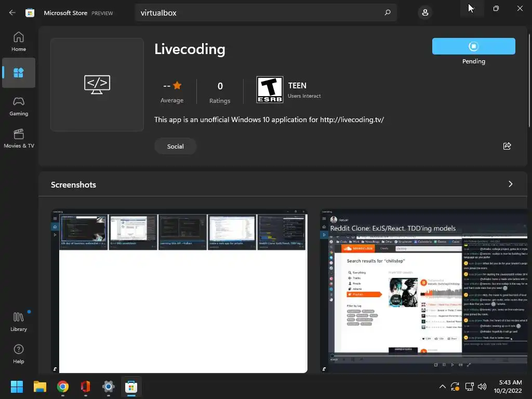Show hidden tray icons chevron
The width and height of the screenshot is (532, 399).
[x=443, y=386]
